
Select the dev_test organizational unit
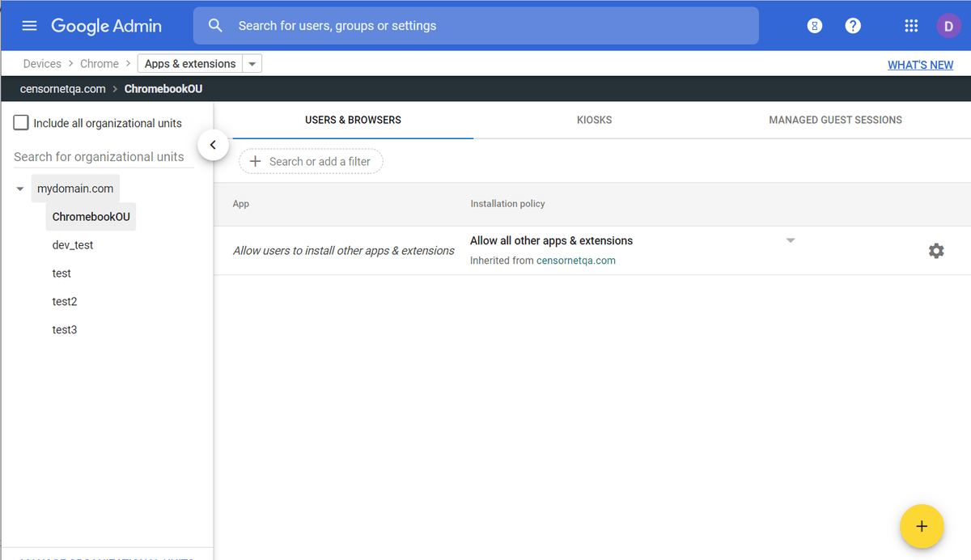point(72,244)
